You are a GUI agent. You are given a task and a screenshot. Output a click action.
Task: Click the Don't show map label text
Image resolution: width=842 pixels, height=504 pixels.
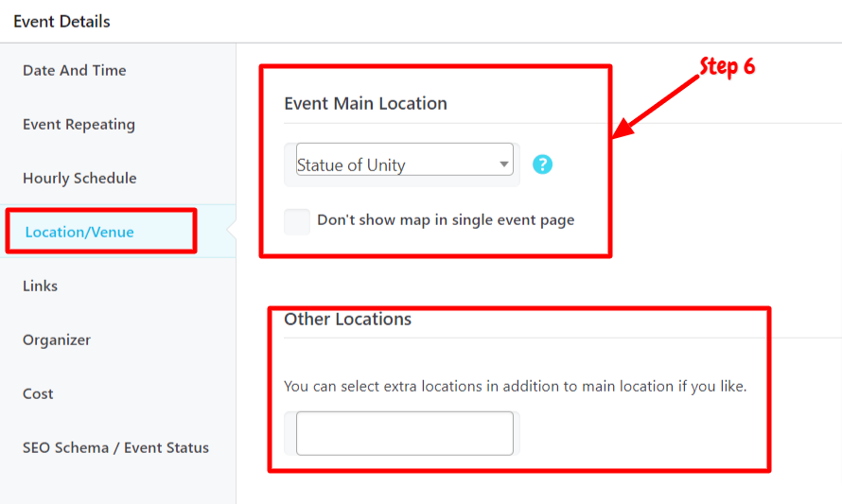tap(446, 220)
